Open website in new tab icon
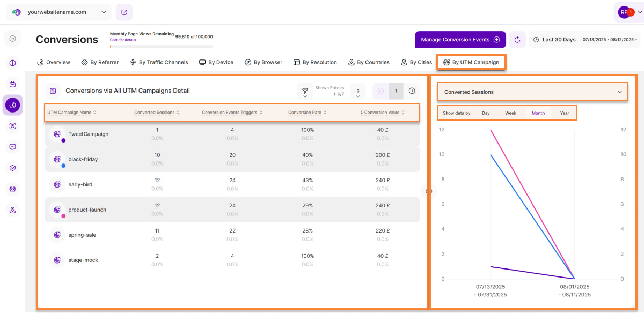 tap(124, 12)
